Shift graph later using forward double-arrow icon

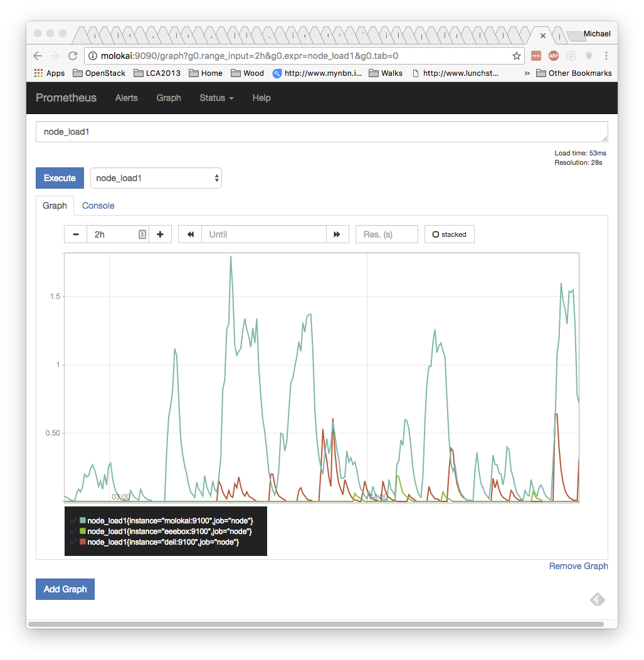point(337,234)
